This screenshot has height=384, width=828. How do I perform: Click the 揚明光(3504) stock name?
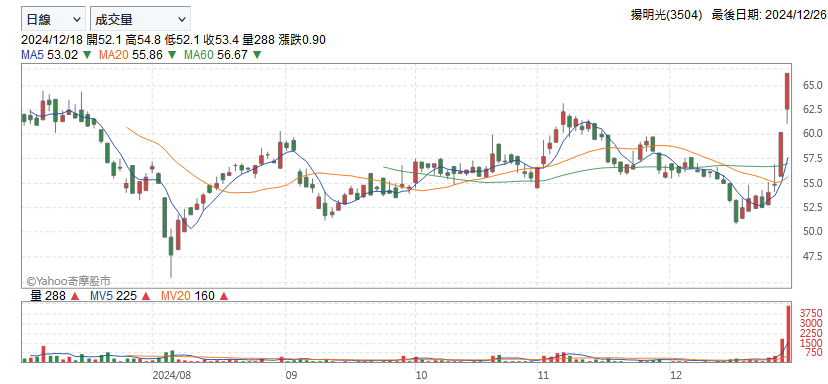(x=666, y=15)
